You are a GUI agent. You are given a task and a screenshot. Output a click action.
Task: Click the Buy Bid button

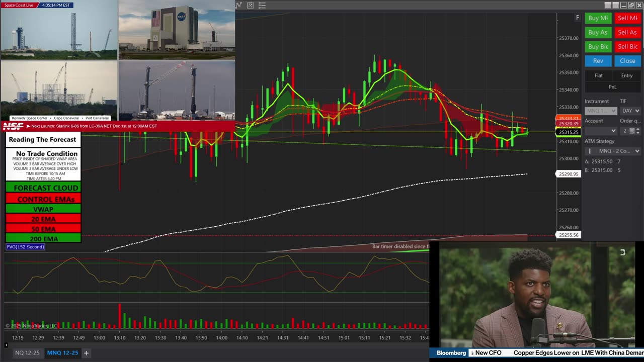598,47
